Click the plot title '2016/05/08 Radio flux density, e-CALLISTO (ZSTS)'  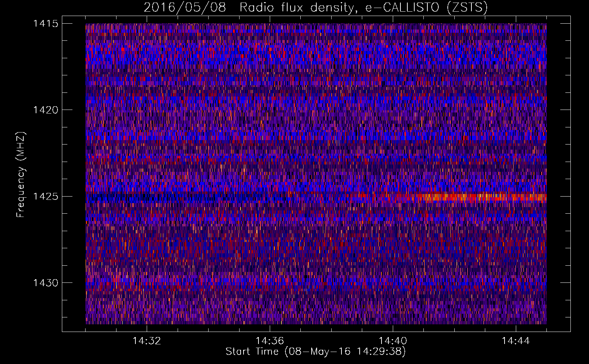316,7
